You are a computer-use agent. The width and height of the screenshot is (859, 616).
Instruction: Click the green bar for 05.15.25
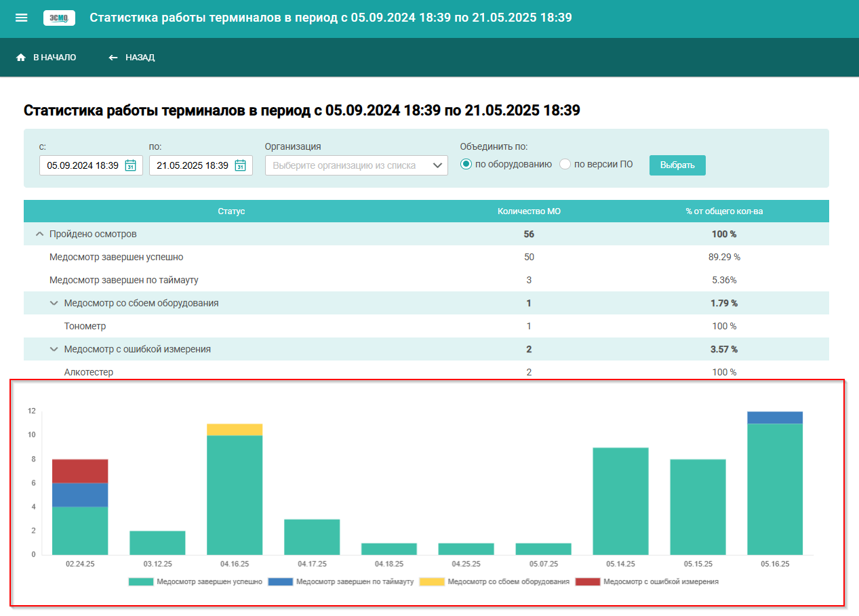[x=698, y=507]
